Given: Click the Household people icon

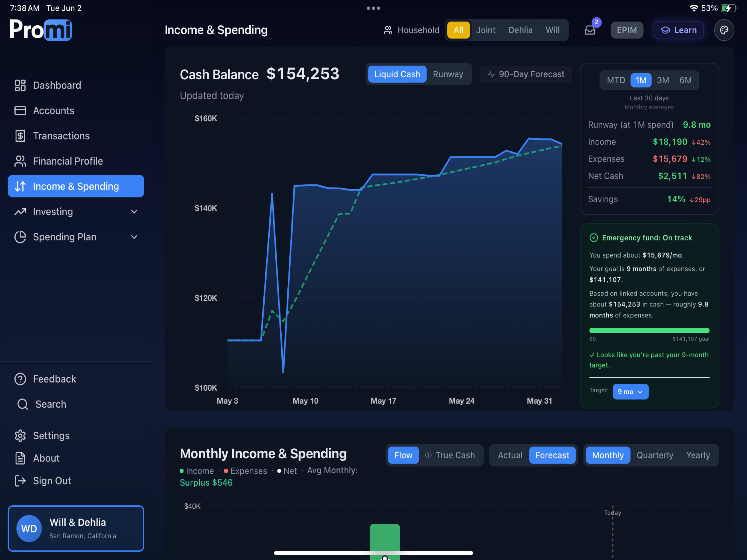Looking at the screenshot, I should 388,30.
